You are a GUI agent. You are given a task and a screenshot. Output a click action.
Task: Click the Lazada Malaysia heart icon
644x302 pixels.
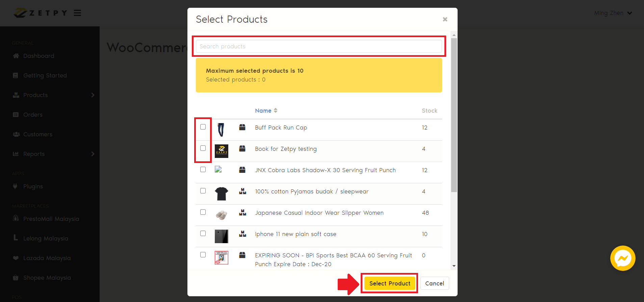(16, 258)
